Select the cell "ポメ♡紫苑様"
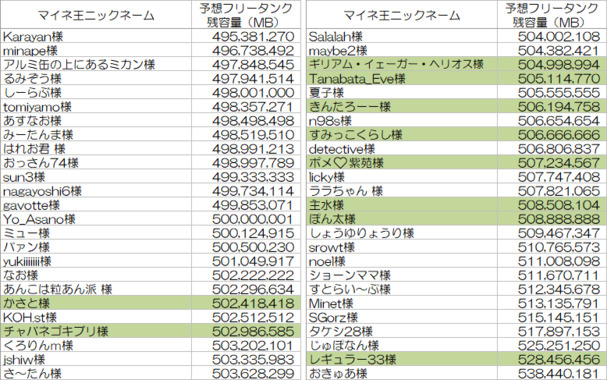The width and height of the screenshot is (607, 380). 402,163
